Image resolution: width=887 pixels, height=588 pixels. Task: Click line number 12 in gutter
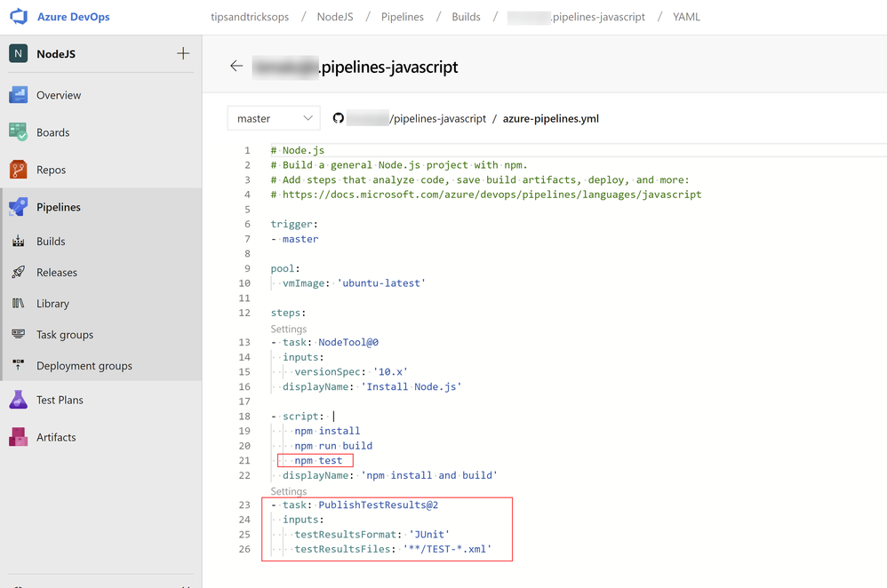[244, 313]
